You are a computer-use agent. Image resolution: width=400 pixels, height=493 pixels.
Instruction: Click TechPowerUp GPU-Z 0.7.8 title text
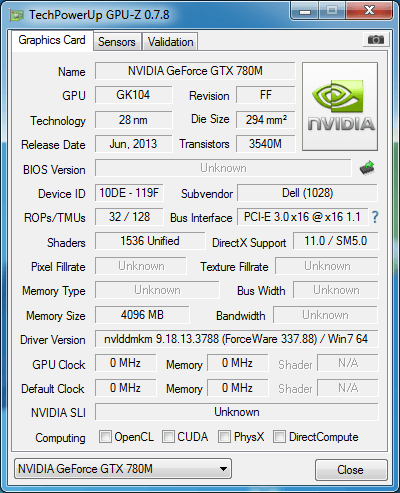coord(99,15)
